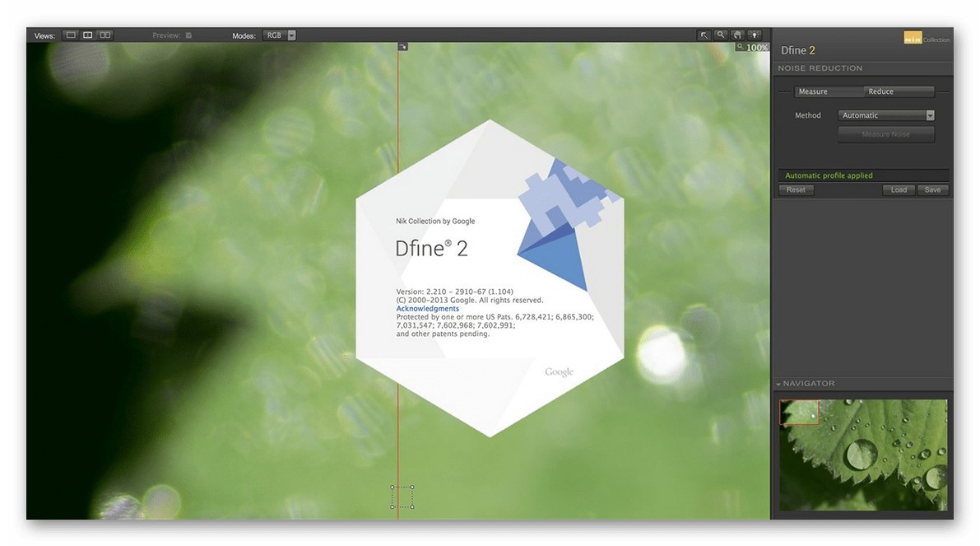Collapse the Navigator panel
This screenshot has height=546, width=980.
pyautogui.click(x=778, y=384)
